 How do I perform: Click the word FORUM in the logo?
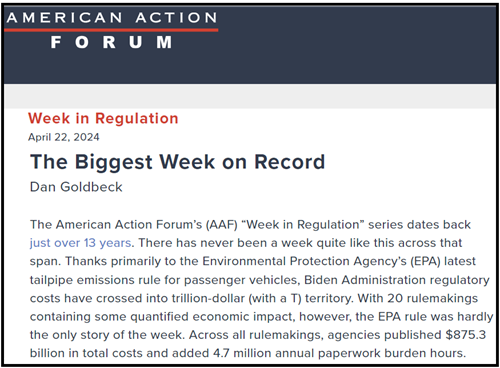click(112, 42)
